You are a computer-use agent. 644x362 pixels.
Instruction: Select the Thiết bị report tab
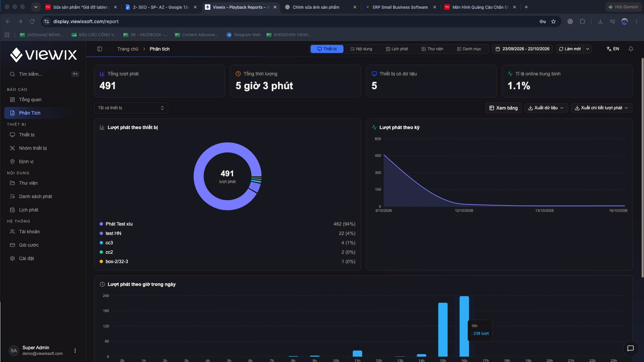[327, 49]
